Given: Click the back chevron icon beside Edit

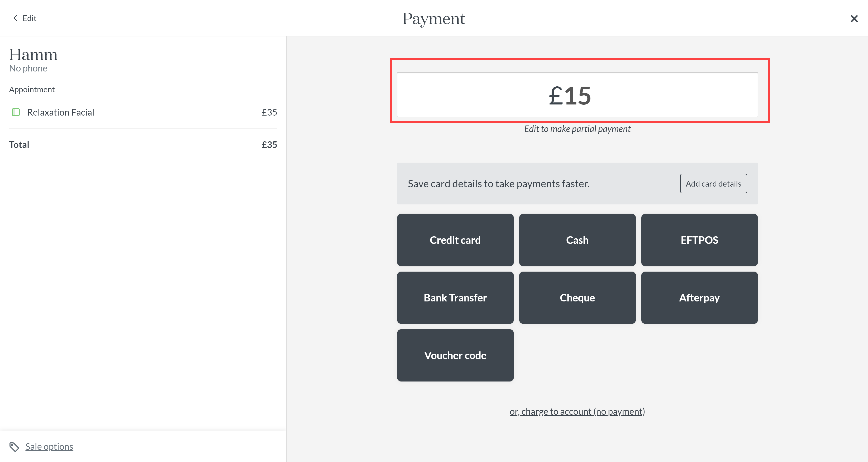Looking at the screenshot, I should tap(16, 18).
